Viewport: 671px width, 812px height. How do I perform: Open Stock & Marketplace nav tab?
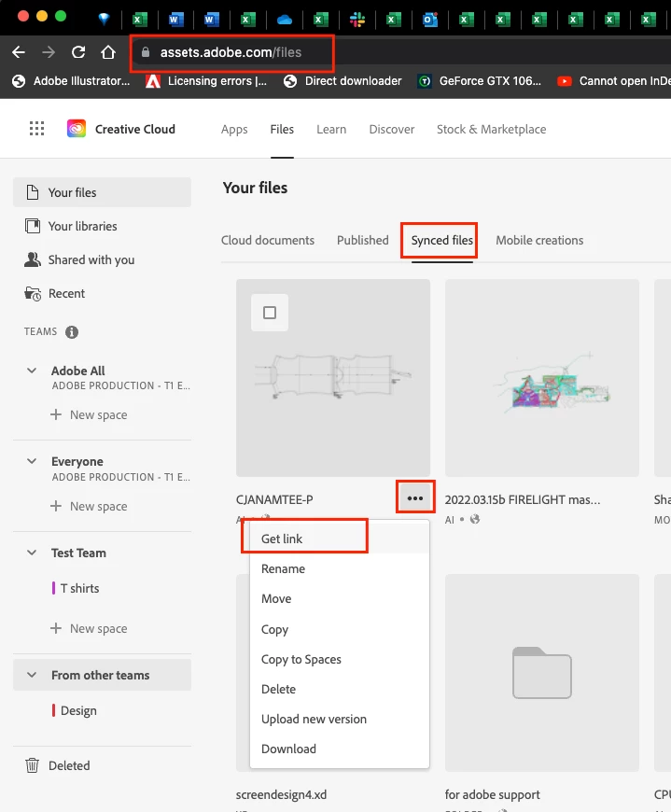click(x=491, y=129)
